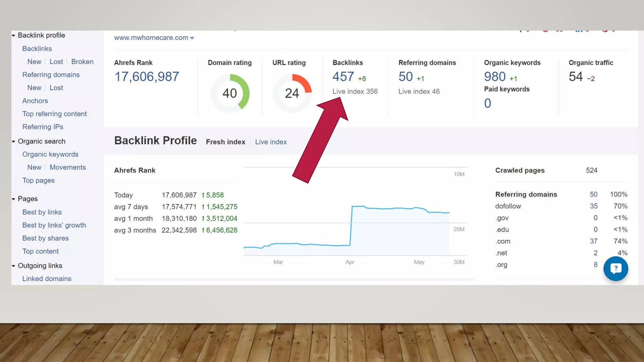Click the 980 organic keywords number
Viewport: 644px width, 362px height.
click(x=495, y=77)
